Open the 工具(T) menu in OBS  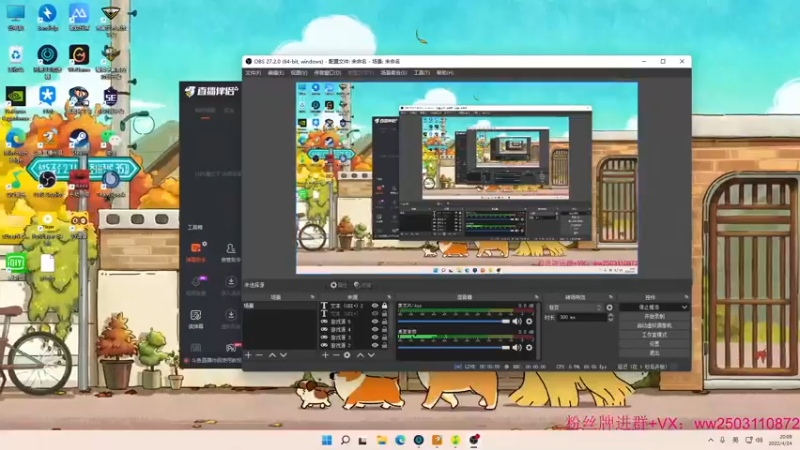pos(421,73)
